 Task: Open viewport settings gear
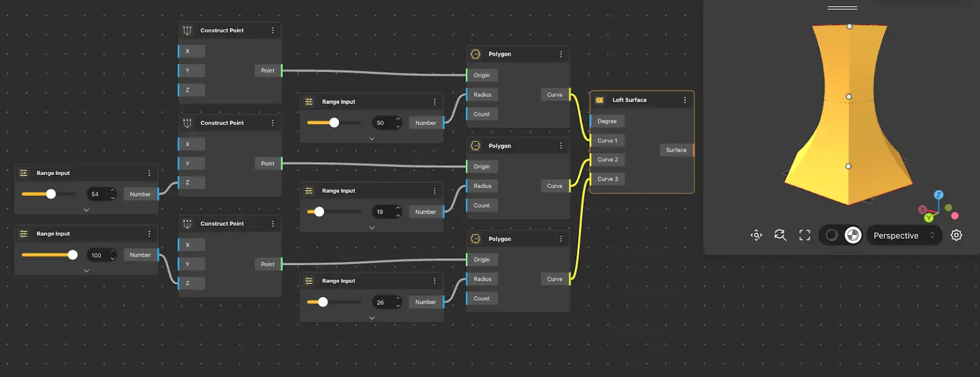tap(956, 236)
